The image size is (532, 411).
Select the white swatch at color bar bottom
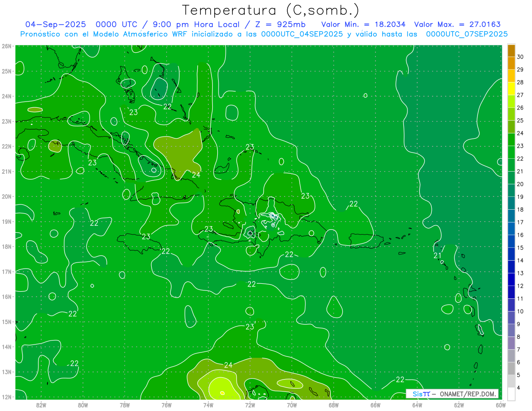511,394
